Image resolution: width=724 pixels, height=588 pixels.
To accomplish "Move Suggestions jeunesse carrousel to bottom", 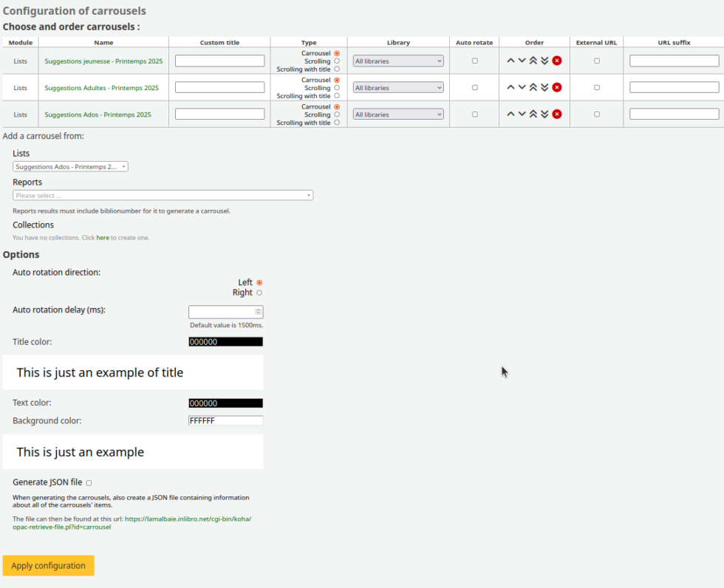I will 544,61.
